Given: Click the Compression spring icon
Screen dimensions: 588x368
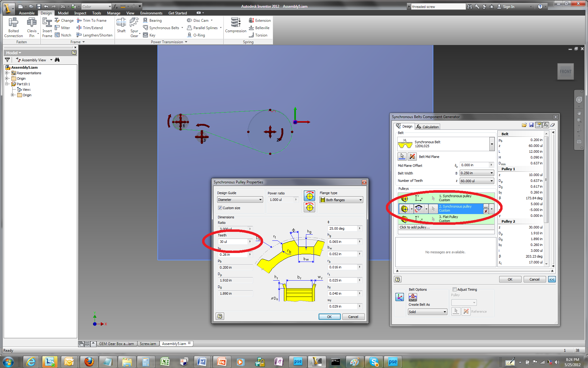Looking at the screenshot, I should click(x=236, y=22).
